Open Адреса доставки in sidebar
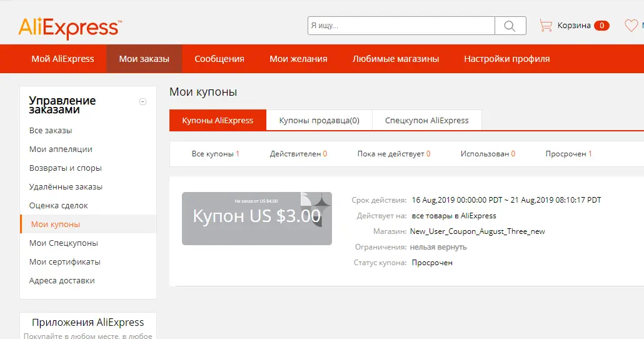Screen dimensions: 644x339 coord(62,281)
